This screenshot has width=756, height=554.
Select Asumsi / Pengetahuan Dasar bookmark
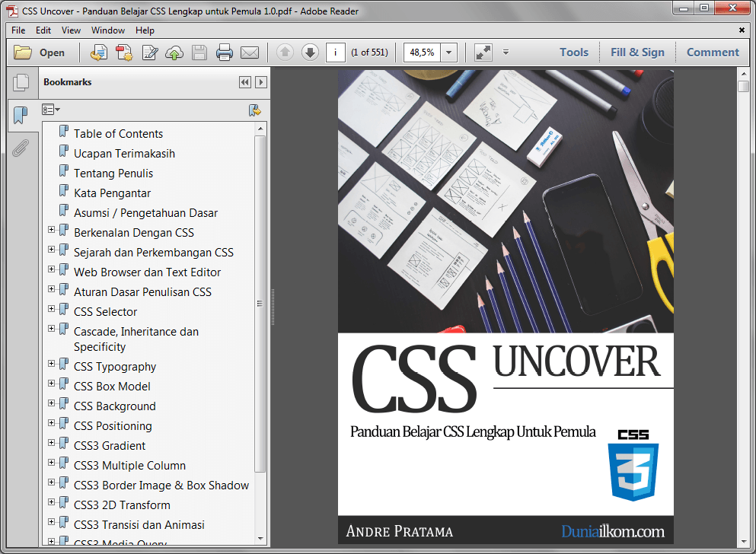coord(145,212)
